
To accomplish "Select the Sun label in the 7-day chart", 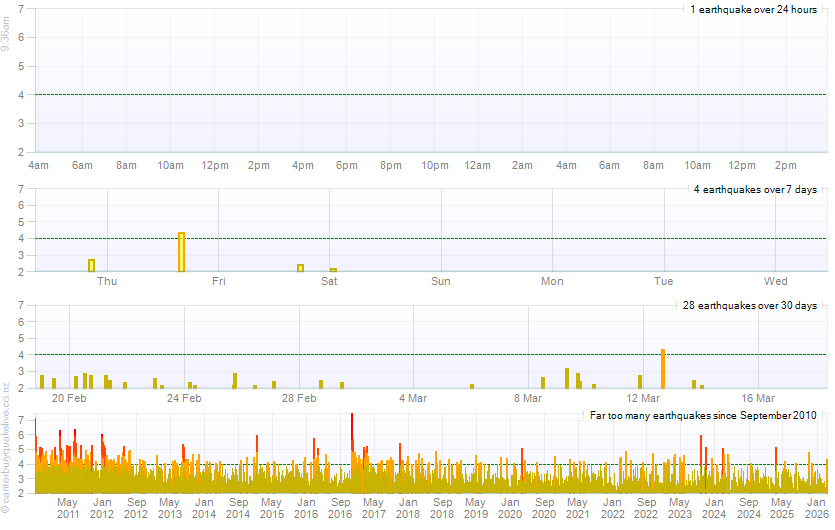I will pyautogui.click(x=441, y=281).
